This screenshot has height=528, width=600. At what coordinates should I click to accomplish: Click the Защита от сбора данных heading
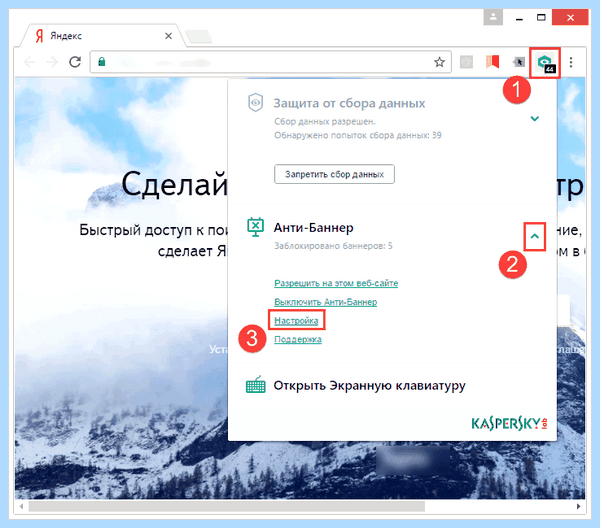coord(349,103)
